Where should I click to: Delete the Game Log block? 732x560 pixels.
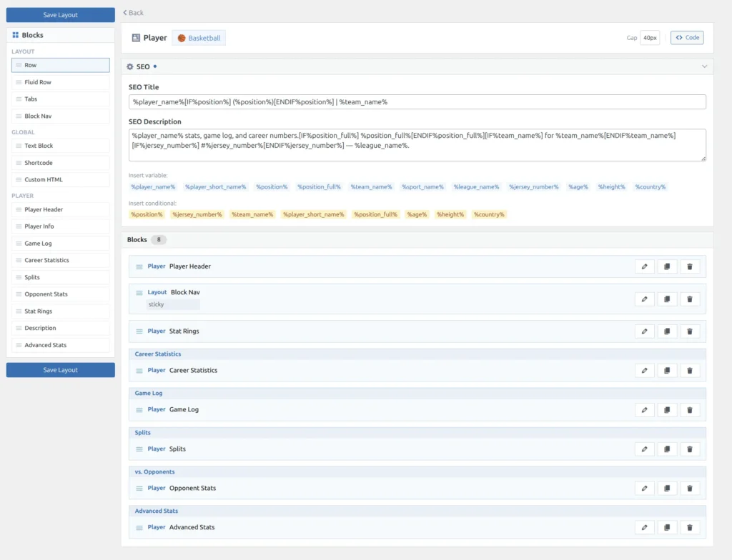coord(690,410)
